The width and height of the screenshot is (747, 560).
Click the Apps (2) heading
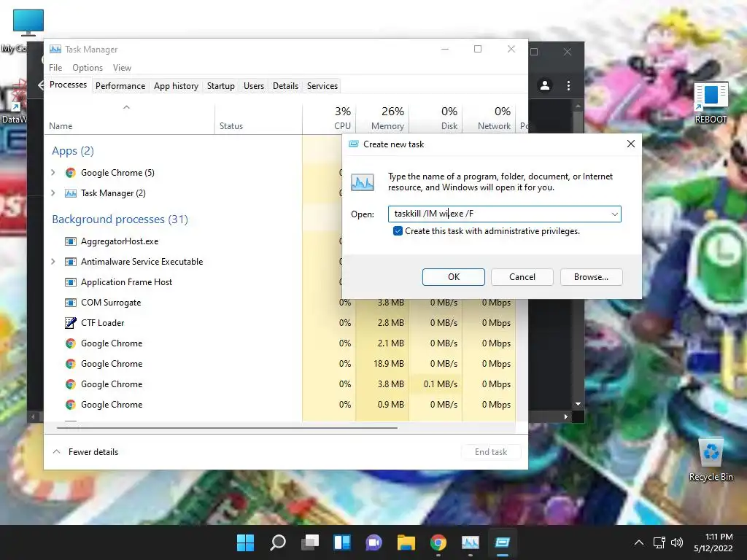[x=73, y=151]
